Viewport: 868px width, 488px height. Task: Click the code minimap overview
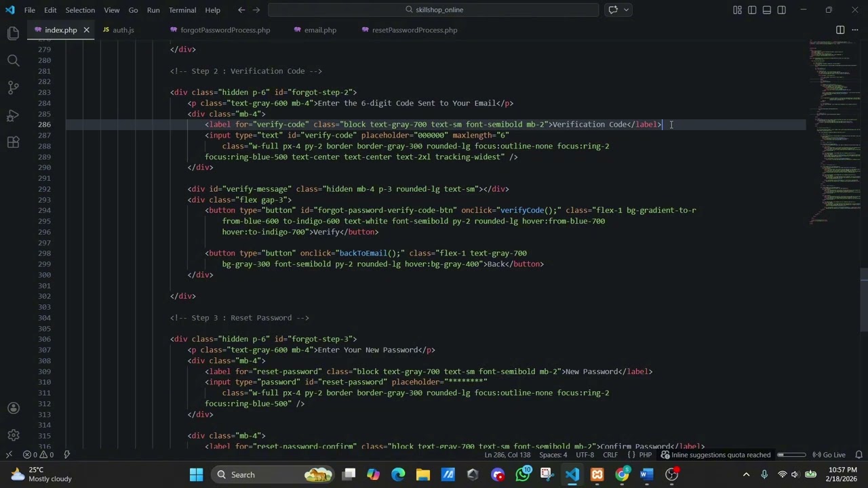834,132
